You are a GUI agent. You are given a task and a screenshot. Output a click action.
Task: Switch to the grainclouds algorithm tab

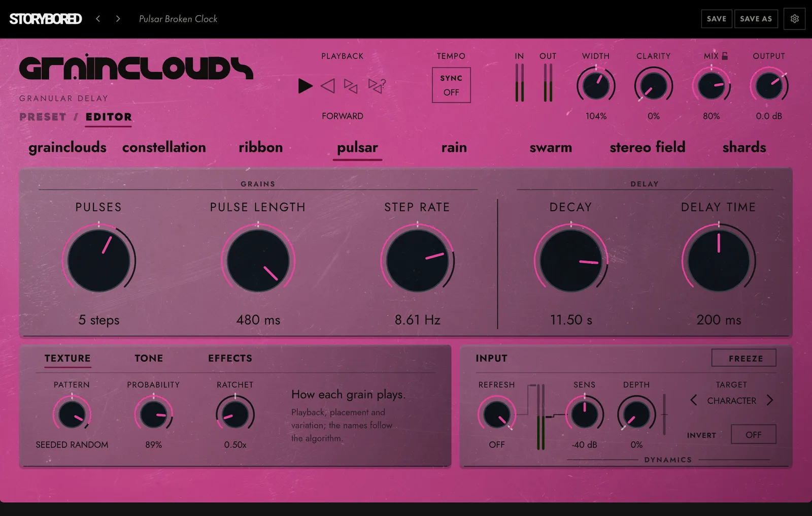click(x=67, y=147)
